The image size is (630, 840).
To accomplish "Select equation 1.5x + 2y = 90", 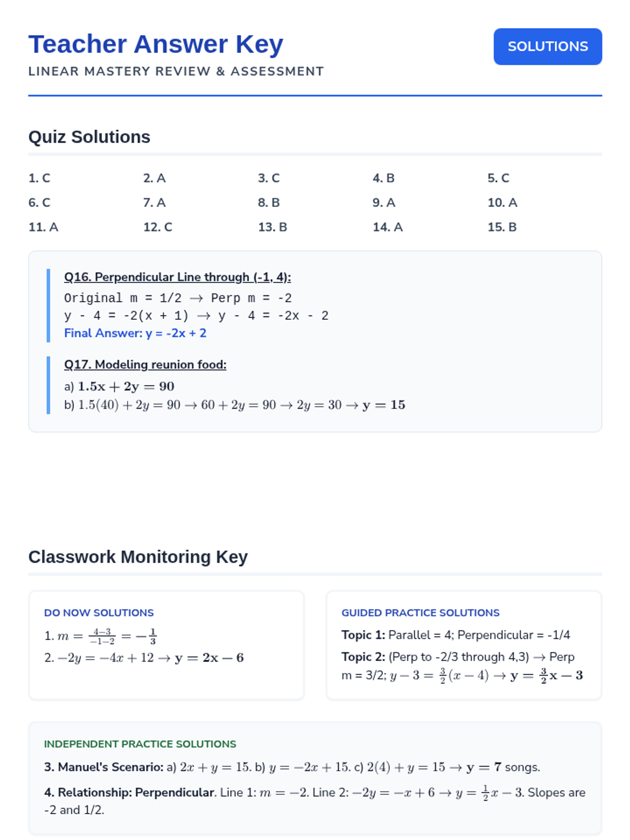I will point(126,386).
